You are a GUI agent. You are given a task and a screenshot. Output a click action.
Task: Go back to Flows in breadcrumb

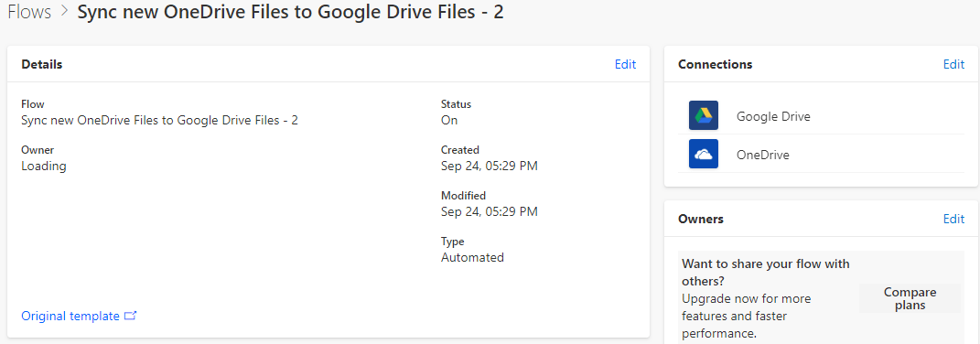pyautogui.click(x=29, y=13)
